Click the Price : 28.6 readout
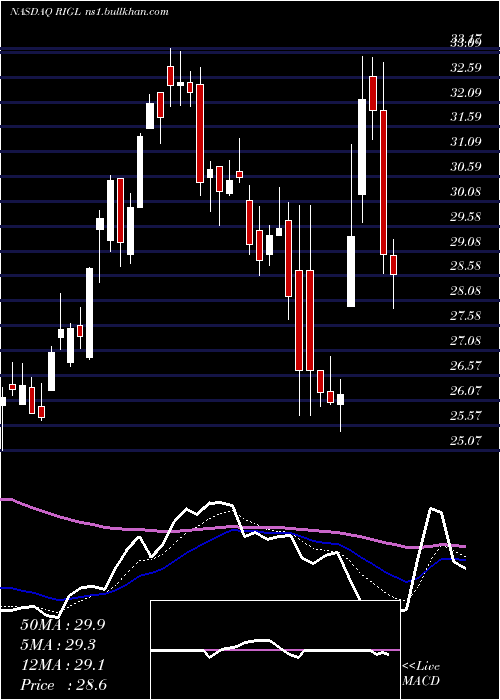This screenshot has height=700, width=500. click(63, 685)
